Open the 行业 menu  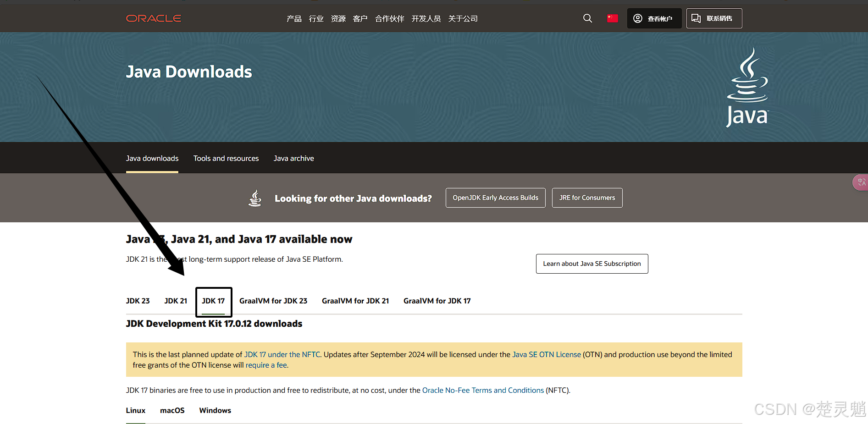316,18
